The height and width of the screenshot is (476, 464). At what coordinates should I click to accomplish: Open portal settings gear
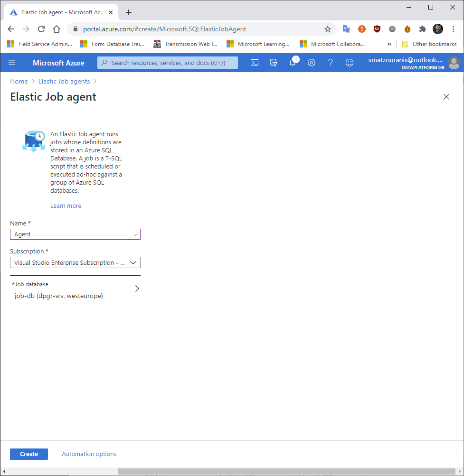click(x=312, y=63)
